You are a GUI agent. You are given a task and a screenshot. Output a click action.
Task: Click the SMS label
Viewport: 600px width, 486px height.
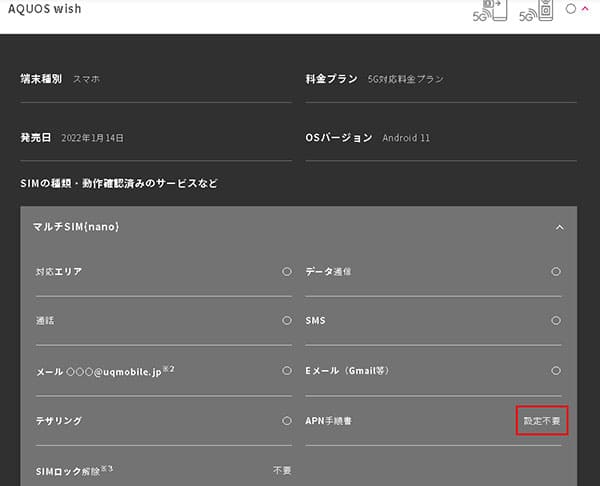click(315, 320)
